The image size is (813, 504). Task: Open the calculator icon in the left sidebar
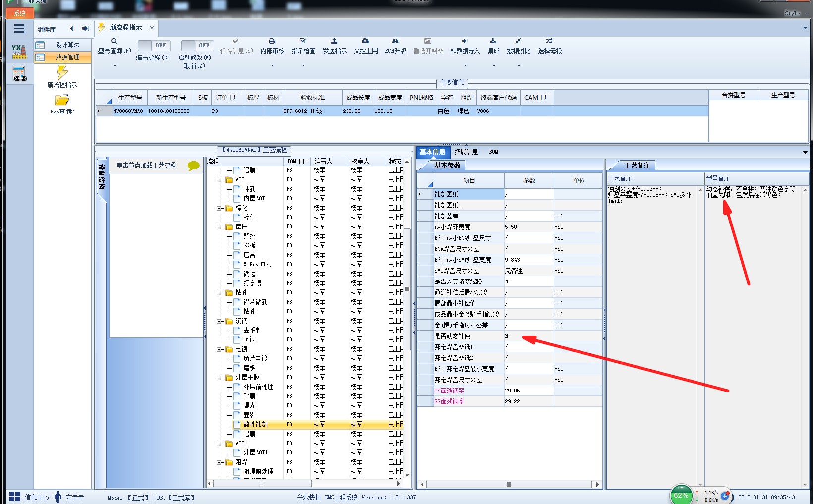point(19,74)
